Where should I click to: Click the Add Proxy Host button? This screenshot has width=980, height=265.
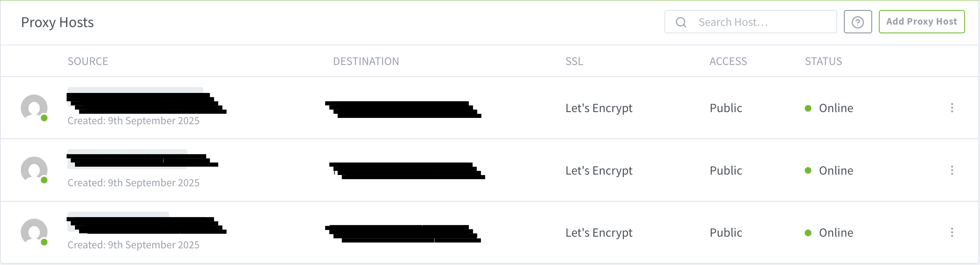pos(921,22)
